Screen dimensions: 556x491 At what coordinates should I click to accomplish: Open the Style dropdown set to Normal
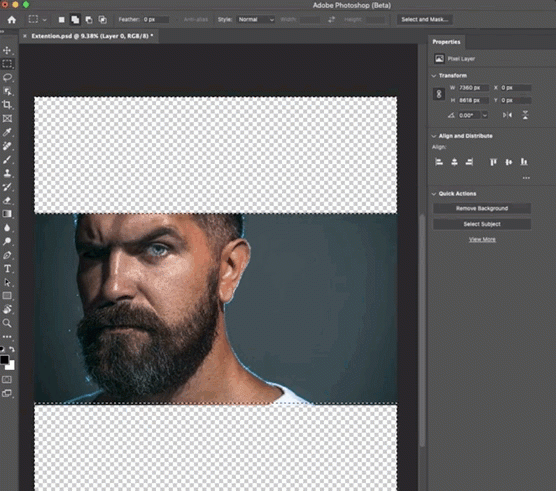(256, 19)
